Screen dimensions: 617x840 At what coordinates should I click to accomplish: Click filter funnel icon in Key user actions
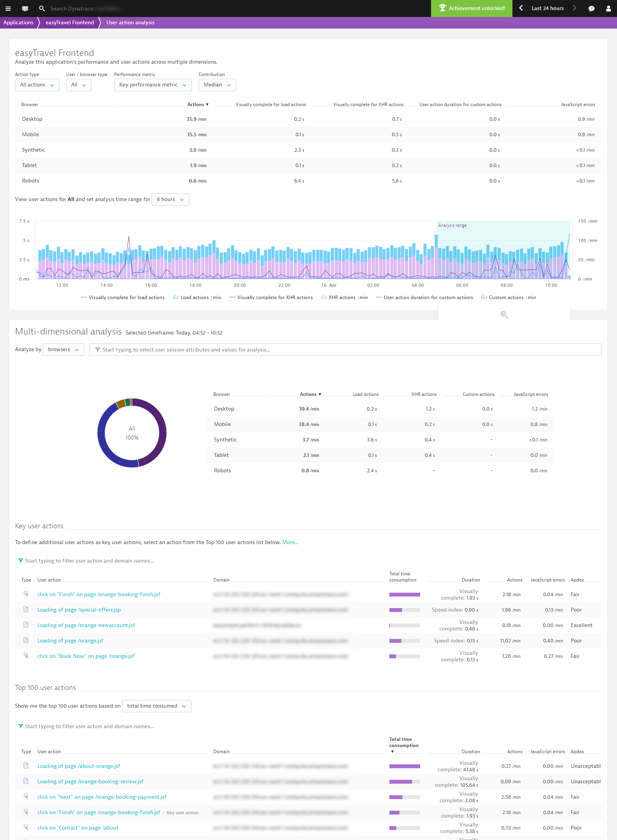[21, 561]
